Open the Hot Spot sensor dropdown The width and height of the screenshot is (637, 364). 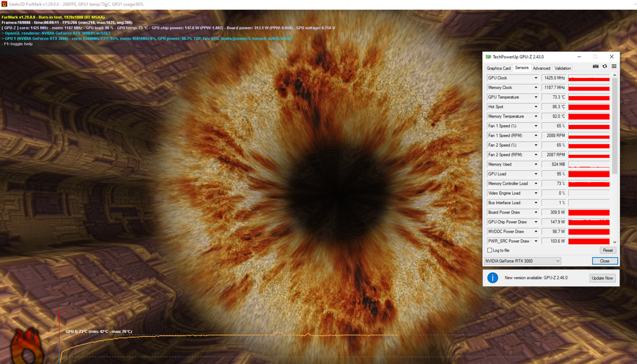pyautogui.click(x=535, y=107)
